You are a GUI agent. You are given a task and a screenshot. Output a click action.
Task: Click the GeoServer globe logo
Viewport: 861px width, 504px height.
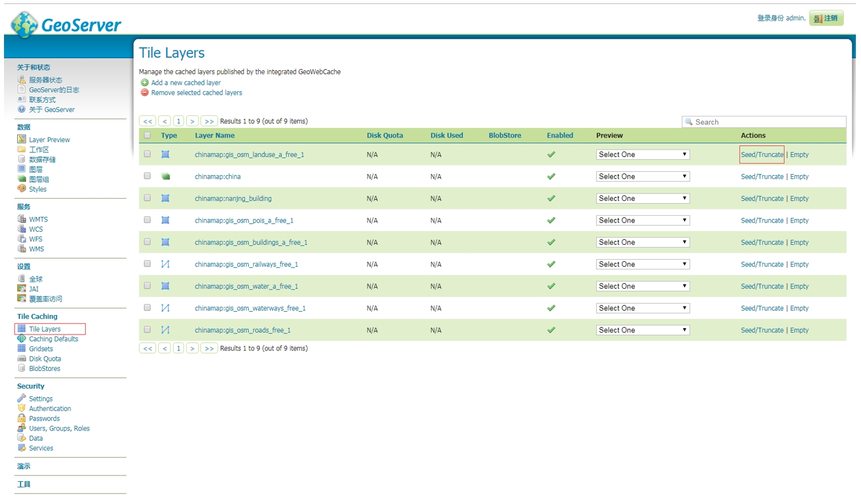coord(25,25)
